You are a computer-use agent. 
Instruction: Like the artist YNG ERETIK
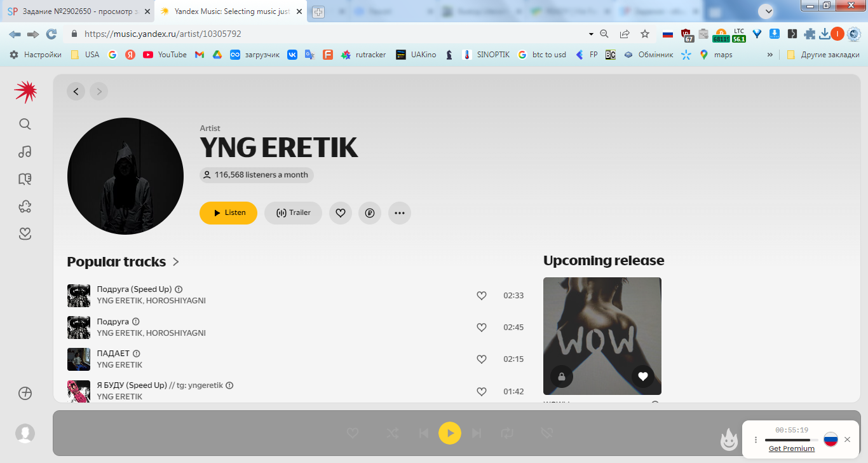pos(341,213)
